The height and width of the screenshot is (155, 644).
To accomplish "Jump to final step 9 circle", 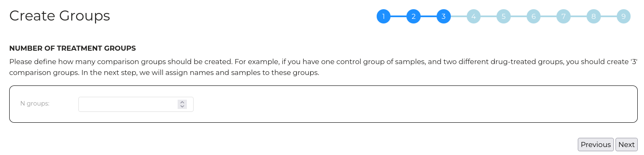I will (x=623, y=16).
